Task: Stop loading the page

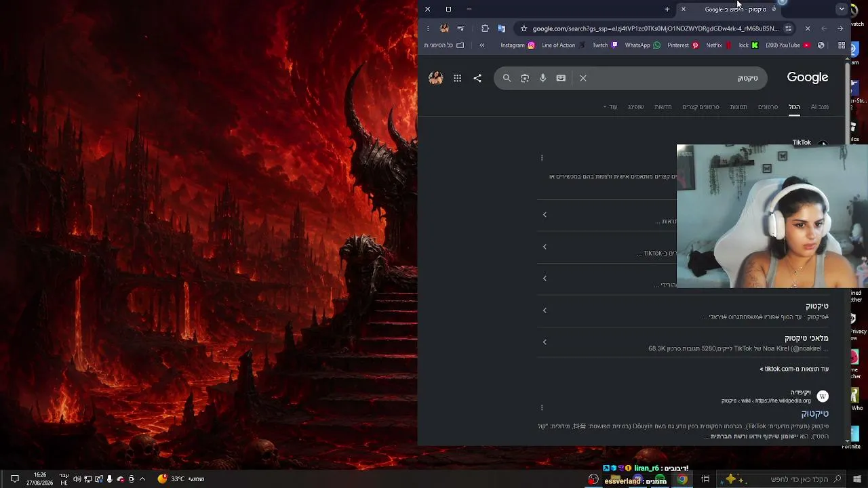Action: (808, 28)
